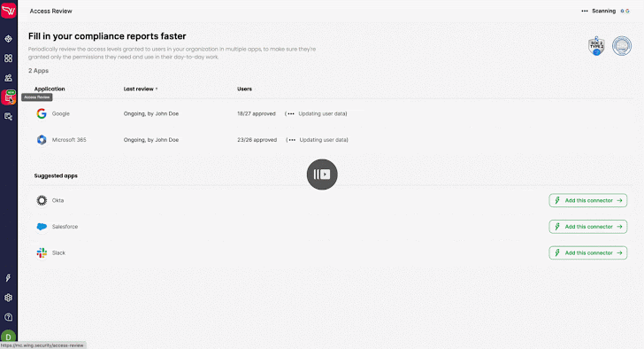Click the Application column header
Screen dimensions: 644x349
click(50, 89)
